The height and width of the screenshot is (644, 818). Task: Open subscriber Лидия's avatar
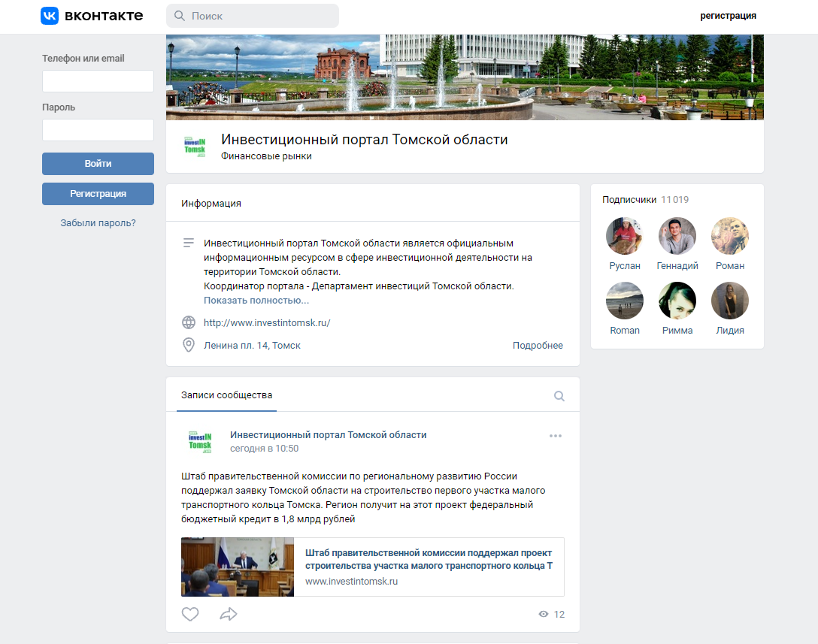(730, 301)
